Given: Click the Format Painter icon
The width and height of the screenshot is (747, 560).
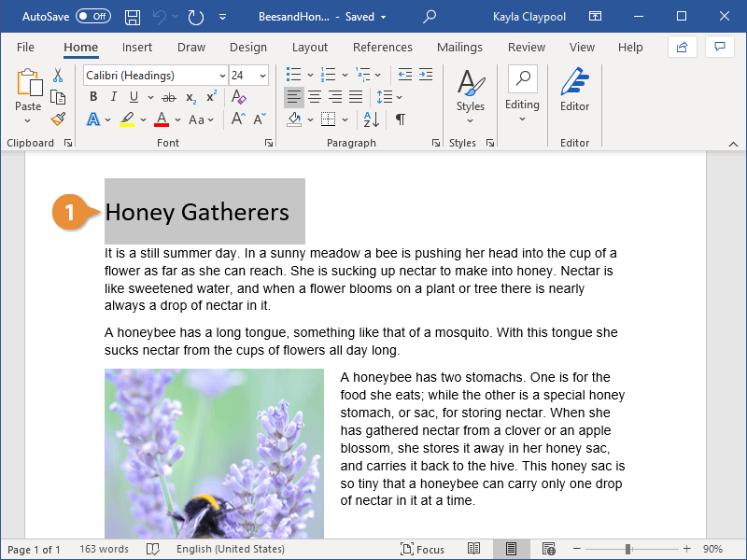Looking at the screenshot, I should [x=58, y=119].
